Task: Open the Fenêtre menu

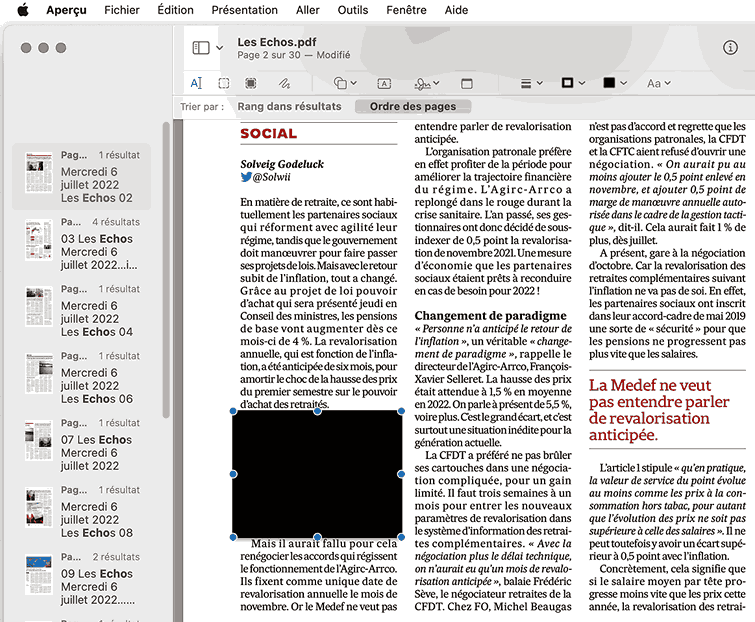Action: coord(406,10)
